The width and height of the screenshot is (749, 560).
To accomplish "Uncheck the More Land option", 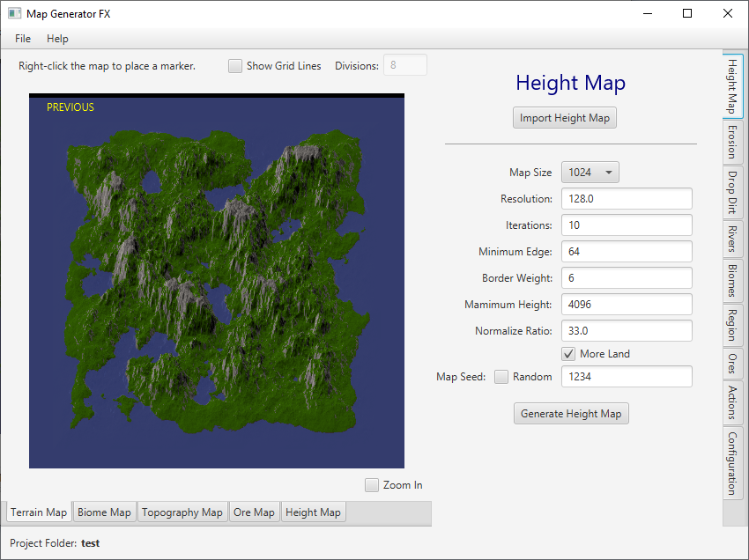I will click(569, 354).
